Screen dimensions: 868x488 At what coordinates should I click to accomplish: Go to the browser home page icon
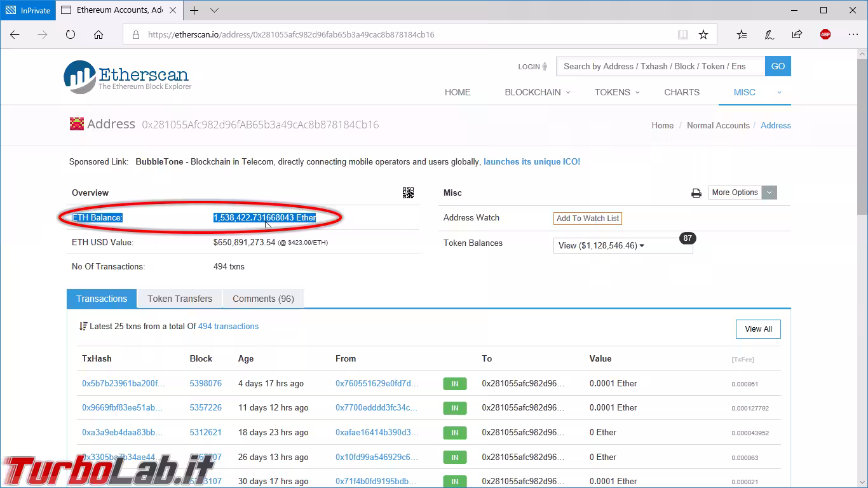click(x=98, y=35)
